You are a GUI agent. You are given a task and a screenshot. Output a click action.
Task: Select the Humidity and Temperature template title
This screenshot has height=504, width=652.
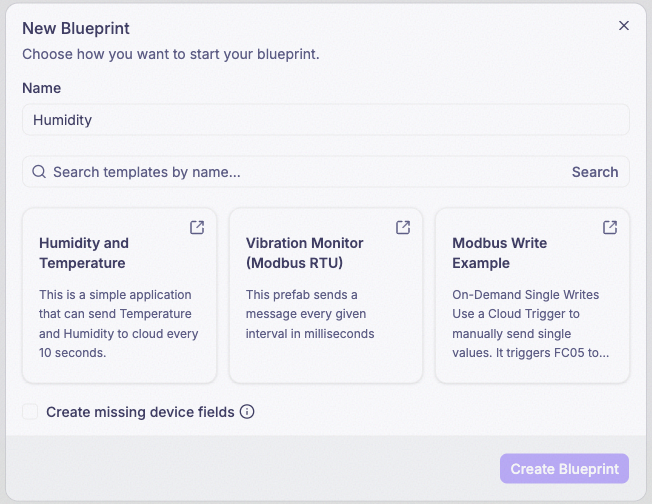tap(84, 253)
